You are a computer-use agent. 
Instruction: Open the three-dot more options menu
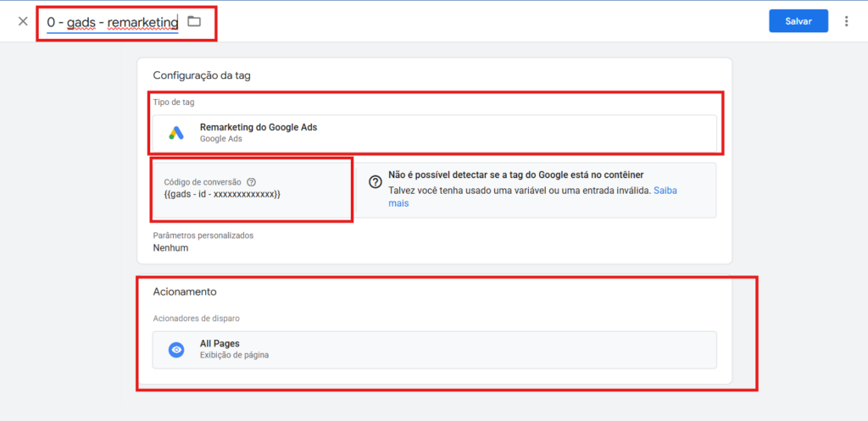(x=846, y=21)
